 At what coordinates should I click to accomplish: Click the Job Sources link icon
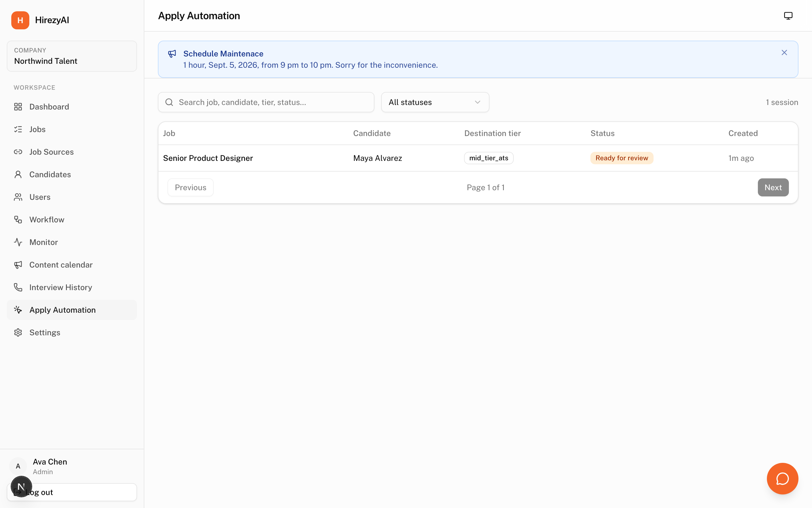coord(18,152)
